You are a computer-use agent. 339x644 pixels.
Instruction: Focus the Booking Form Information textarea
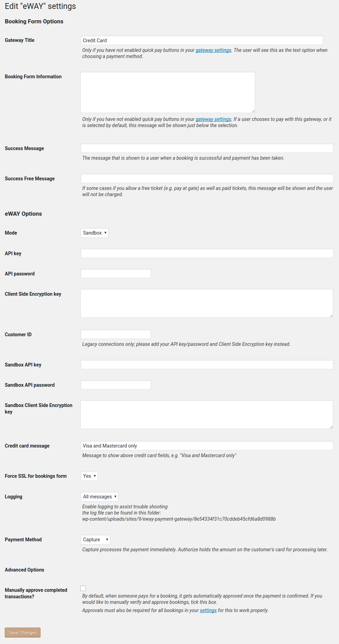tap(168, 92)
